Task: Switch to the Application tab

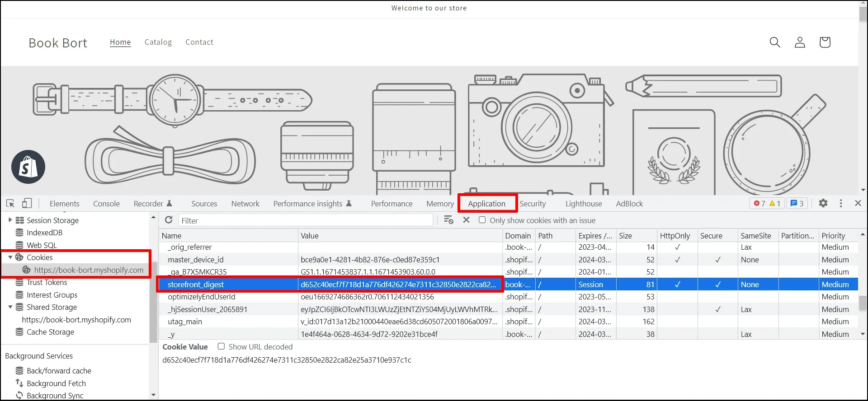Action: 487,204
